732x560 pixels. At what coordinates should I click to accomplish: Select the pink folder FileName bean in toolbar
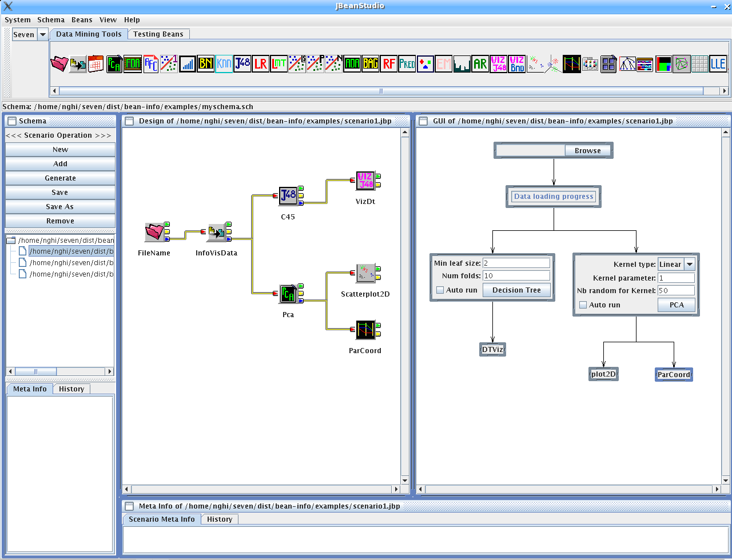pos(59,63)
